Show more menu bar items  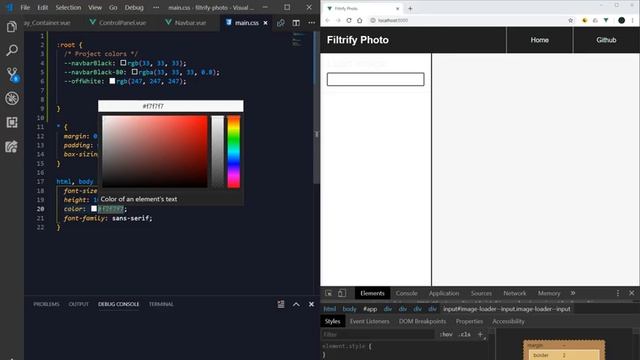(x=156, y=7)
